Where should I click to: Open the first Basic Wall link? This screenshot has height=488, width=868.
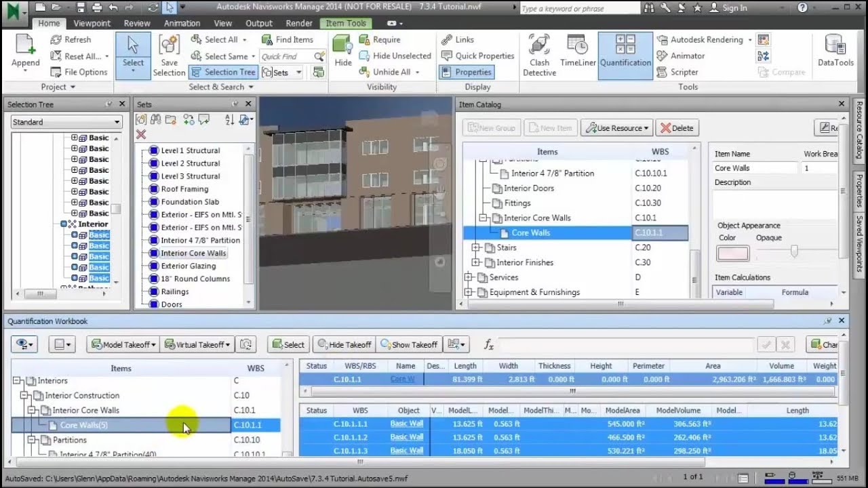407,424
